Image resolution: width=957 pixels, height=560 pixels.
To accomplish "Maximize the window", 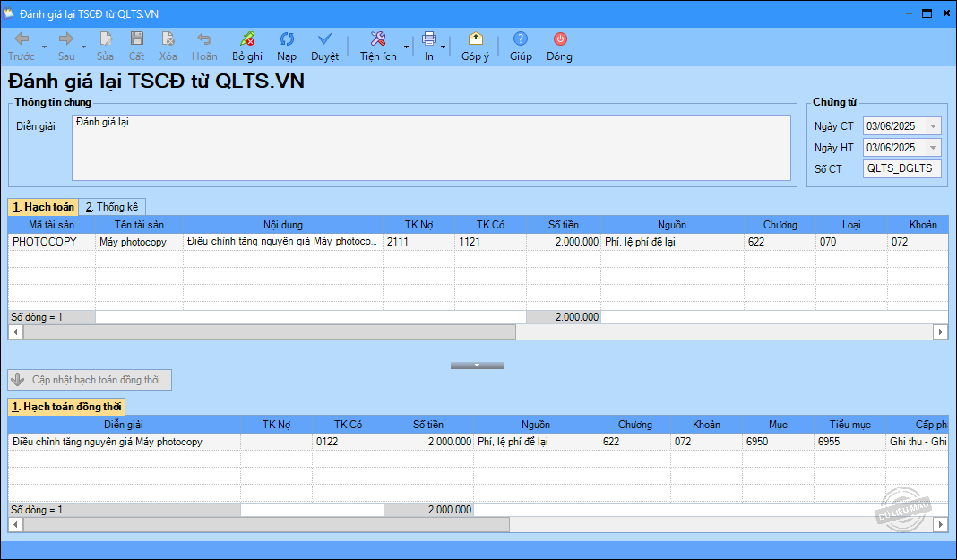I will click(x=927, y=13).
